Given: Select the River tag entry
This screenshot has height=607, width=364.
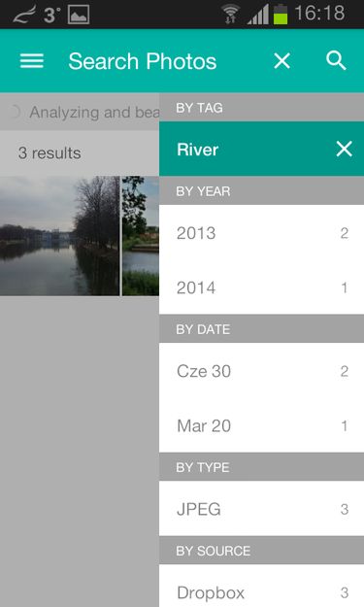Looking at the screenshot, I should 261,149.
